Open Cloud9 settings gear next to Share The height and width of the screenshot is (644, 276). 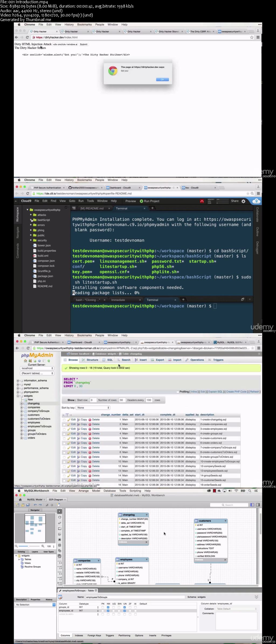tap(243, 201)
